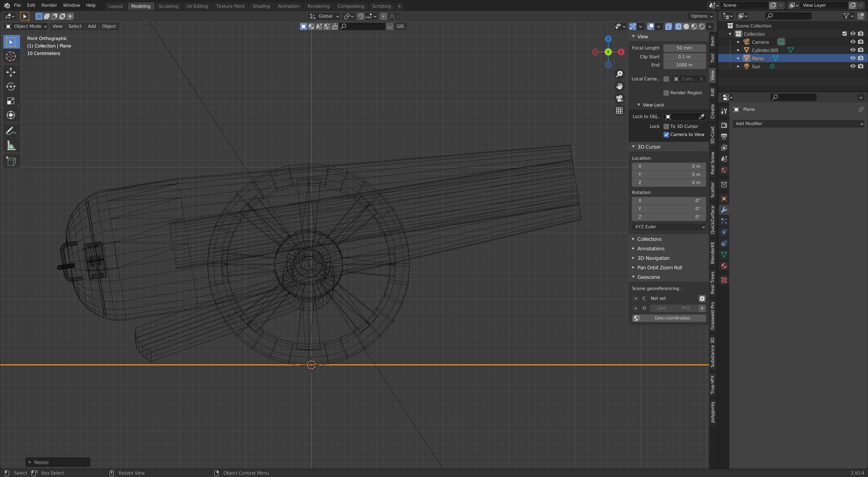The height and width of the screenshot is (477, 868).
Task: Switch to the Sculpting workspace tab
Action: (168, 6)
